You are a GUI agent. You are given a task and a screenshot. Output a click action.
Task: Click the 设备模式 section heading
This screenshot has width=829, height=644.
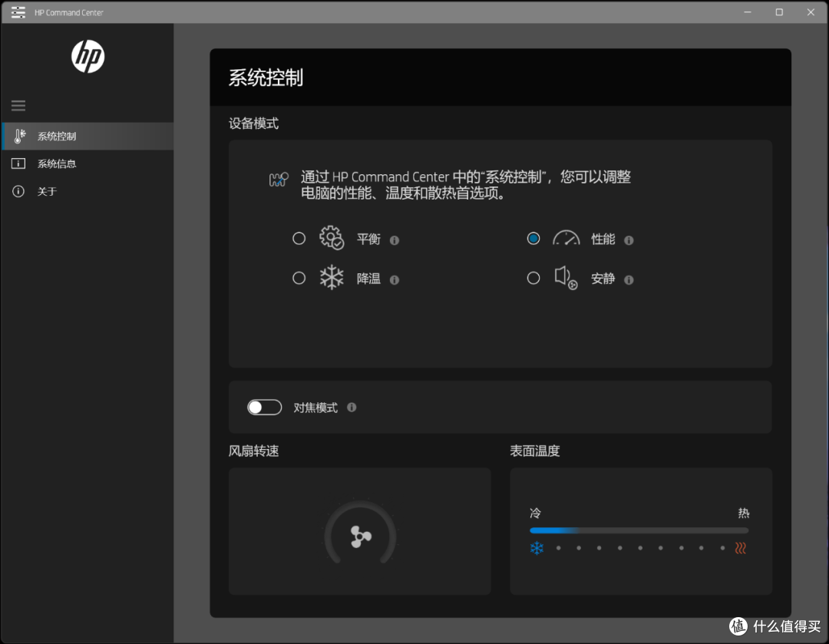tap(254, 124)
